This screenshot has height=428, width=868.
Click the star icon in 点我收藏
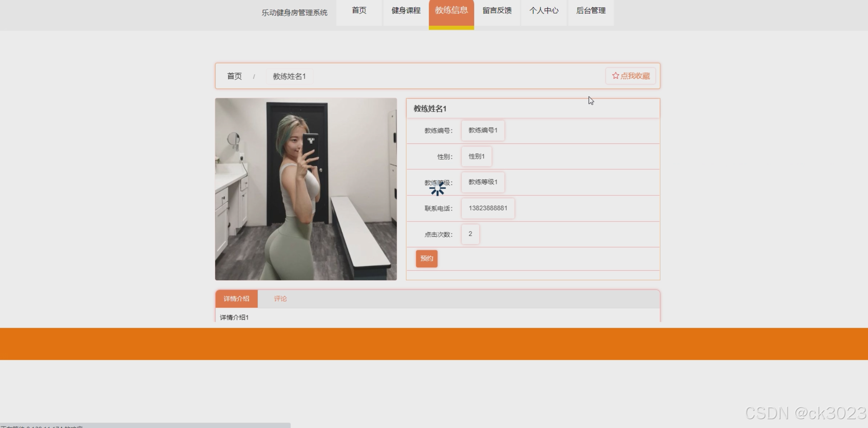point(615,76)
